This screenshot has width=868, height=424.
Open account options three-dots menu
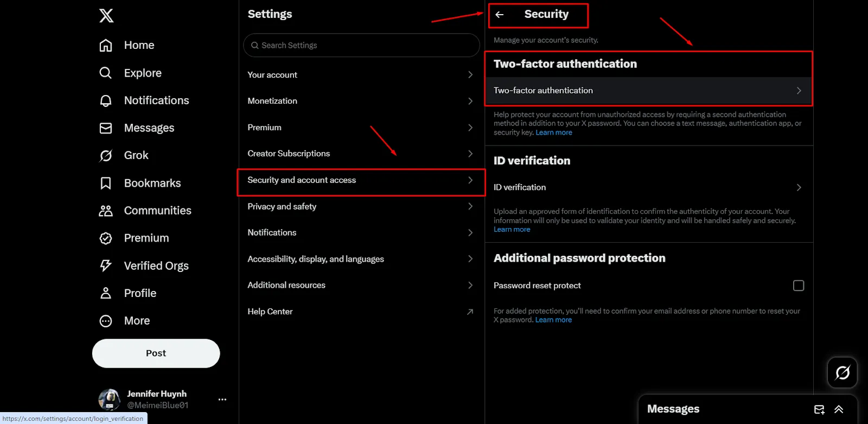click(222, 400)
